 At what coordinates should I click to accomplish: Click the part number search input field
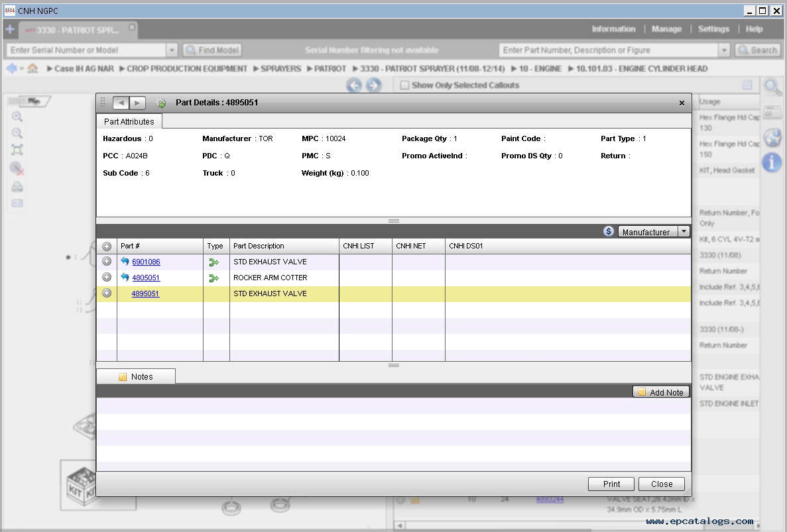[609, 50]
